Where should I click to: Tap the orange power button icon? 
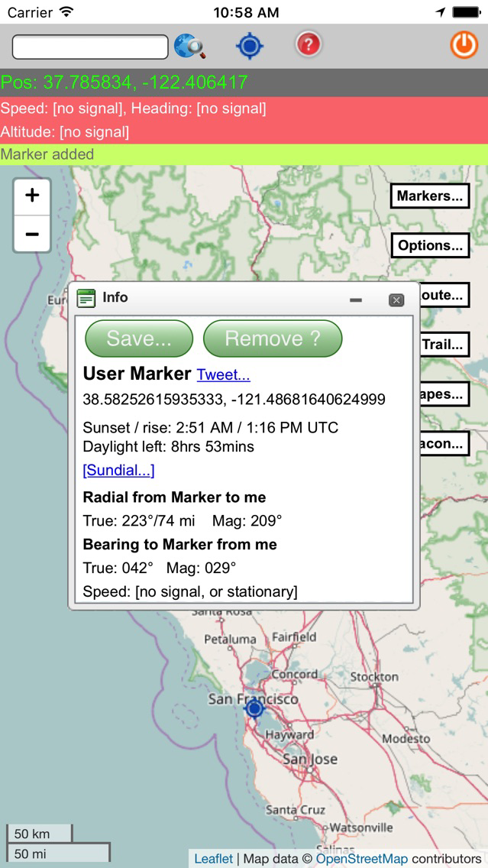coord(464,45)
